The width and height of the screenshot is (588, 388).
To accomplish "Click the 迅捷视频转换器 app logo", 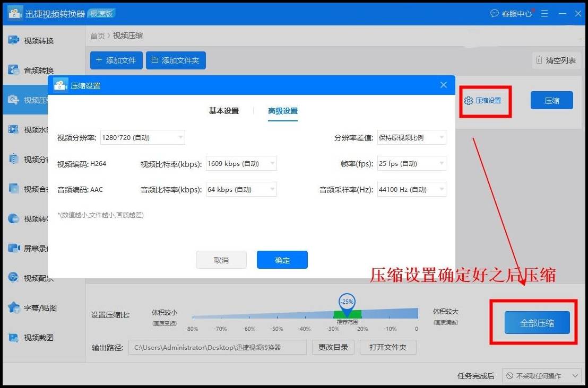I will 15,13.
